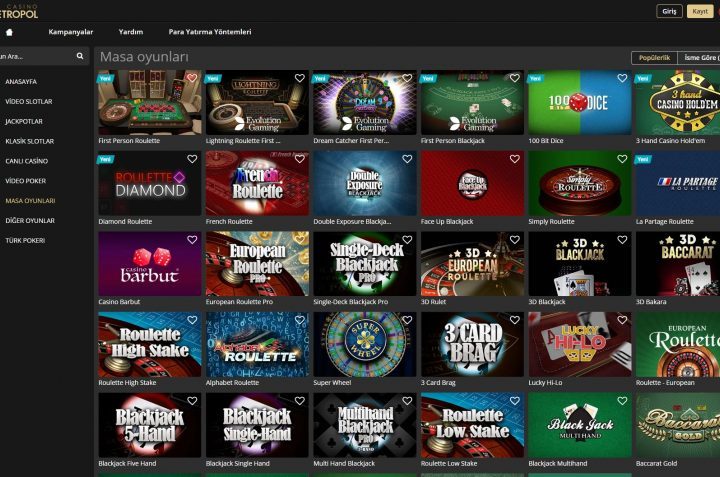
Task: Add Super Wheel to favorites
Action: pos(407,320)
